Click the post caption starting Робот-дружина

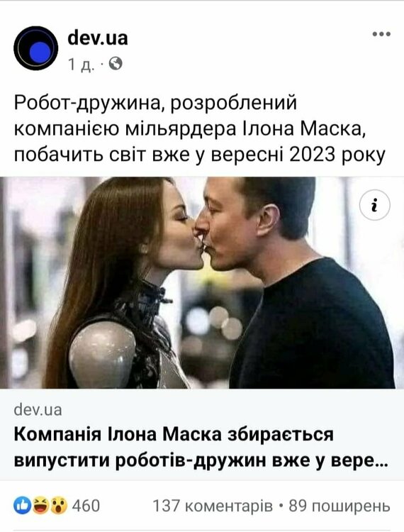(x=200, y=128)
